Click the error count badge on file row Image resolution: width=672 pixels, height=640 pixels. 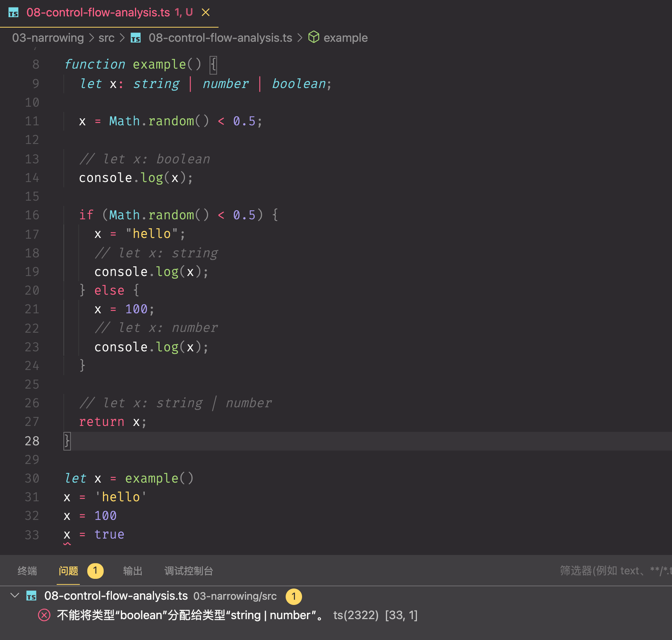[293, 596]
